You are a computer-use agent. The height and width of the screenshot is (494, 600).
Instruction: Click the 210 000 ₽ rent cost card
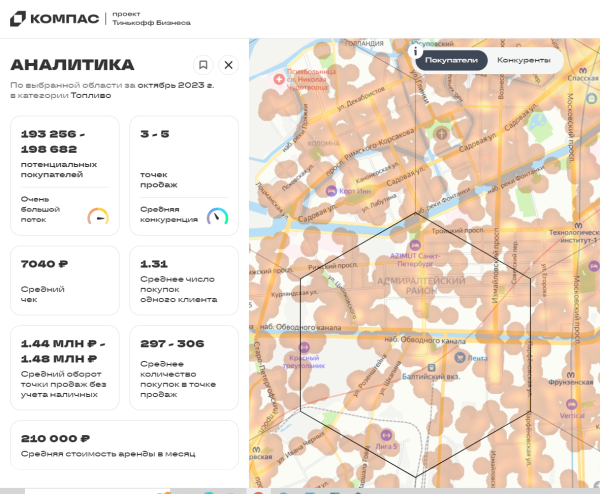point(124,445)
